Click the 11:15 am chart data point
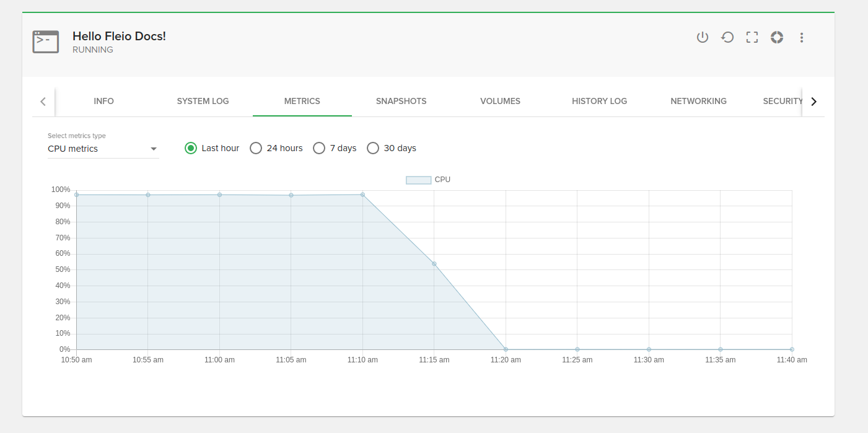868x433 pixels. (x=434, y=264)
